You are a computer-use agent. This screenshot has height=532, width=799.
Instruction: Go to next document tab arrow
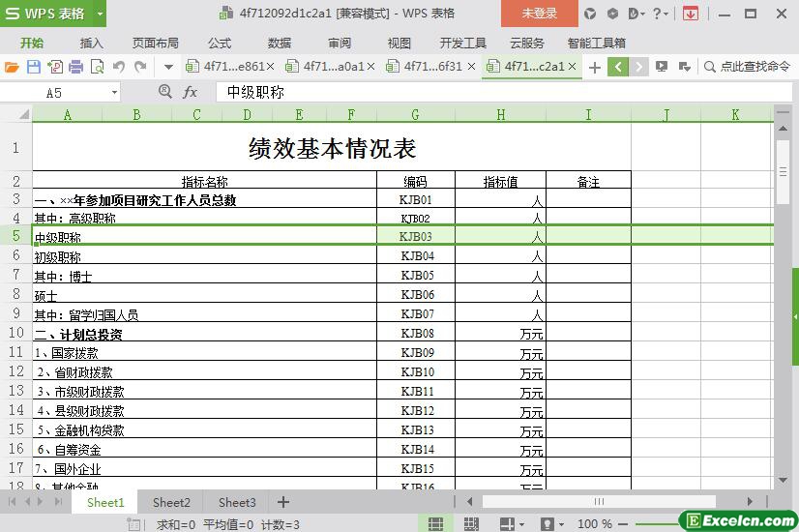click(x=638, y=67)
